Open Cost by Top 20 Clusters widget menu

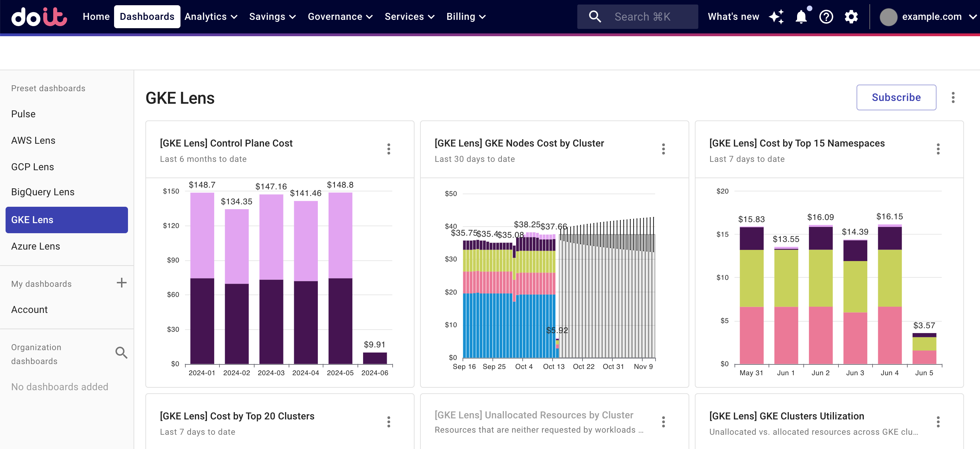click(388, 422)
